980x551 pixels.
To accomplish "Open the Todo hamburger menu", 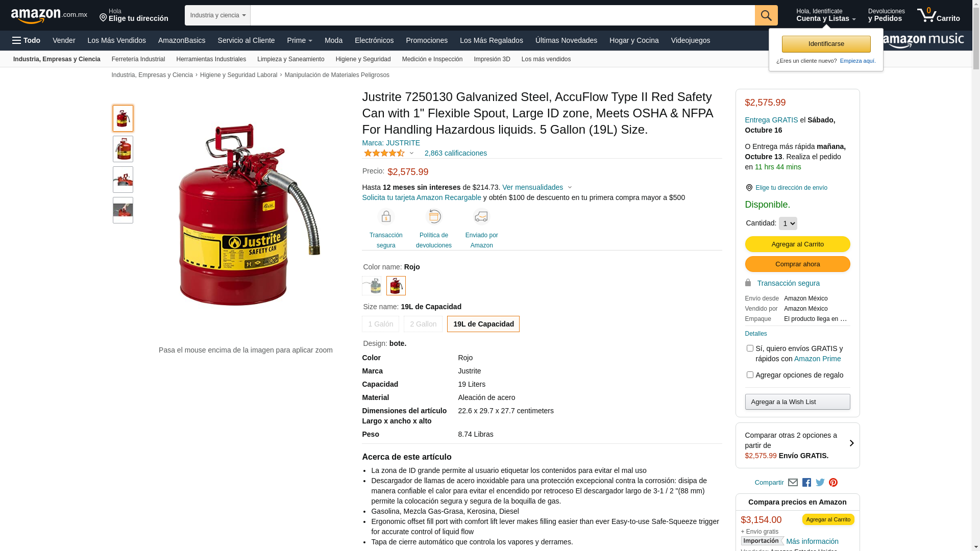I will 26,40.
